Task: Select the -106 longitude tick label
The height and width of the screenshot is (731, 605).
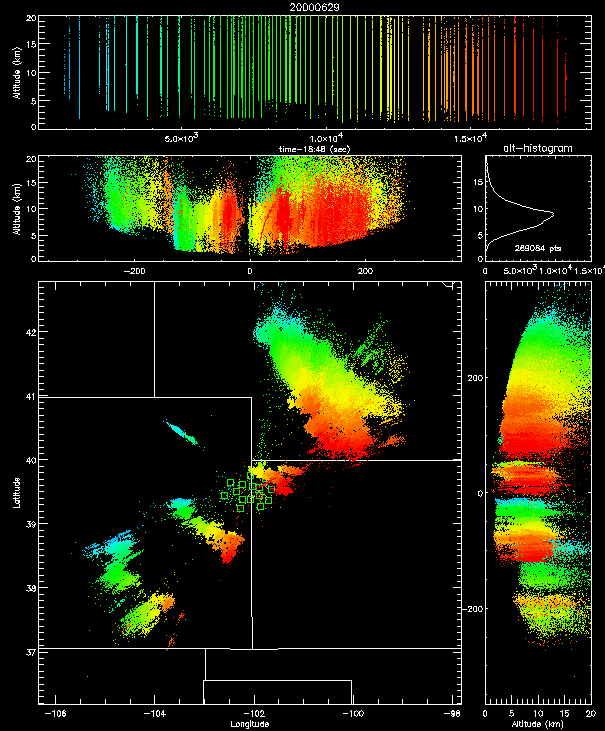Action: (x=55, y=714)
